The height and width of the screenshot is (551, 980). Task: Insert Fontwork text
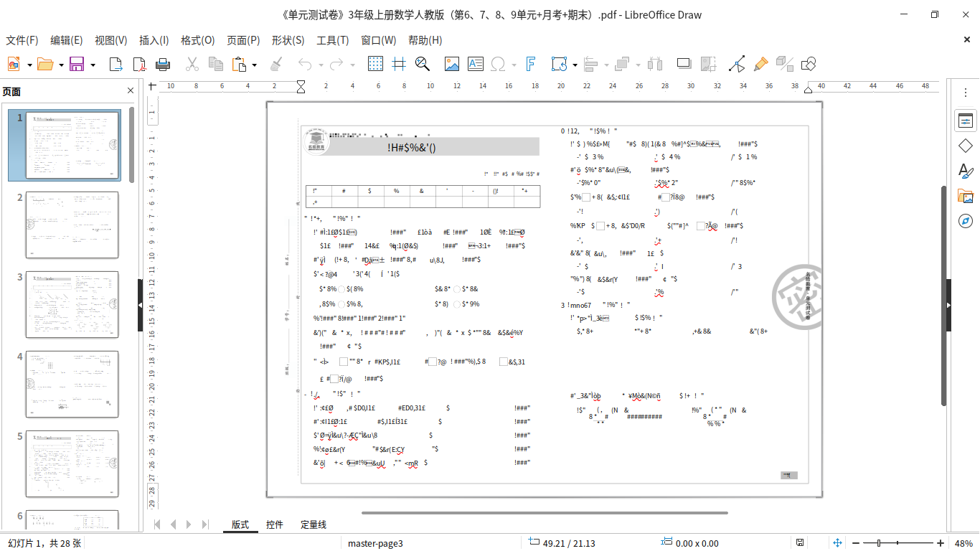pyautogui.click(x=530, y=64)
